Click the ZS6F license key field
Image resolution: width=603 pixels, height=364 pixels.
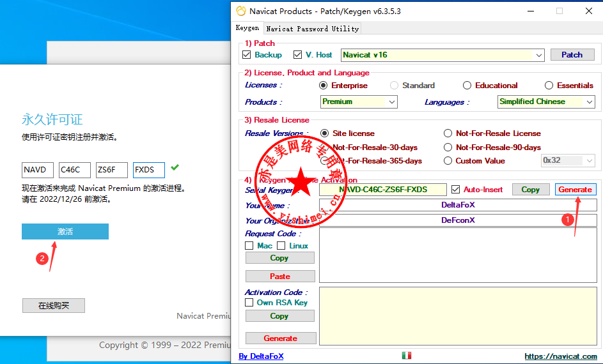click(x=112, y=170)
